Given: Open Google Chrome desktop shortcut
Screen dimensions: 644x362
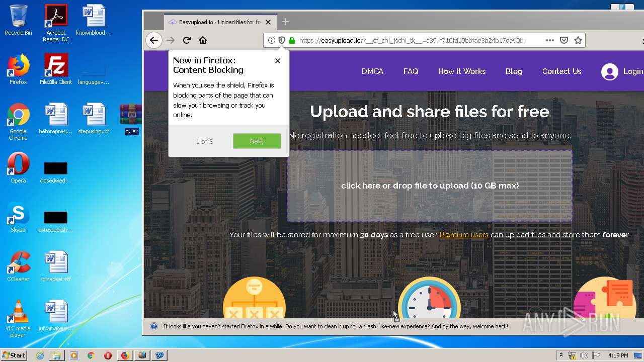Looking at the screenshot, I should pos(18,122).
